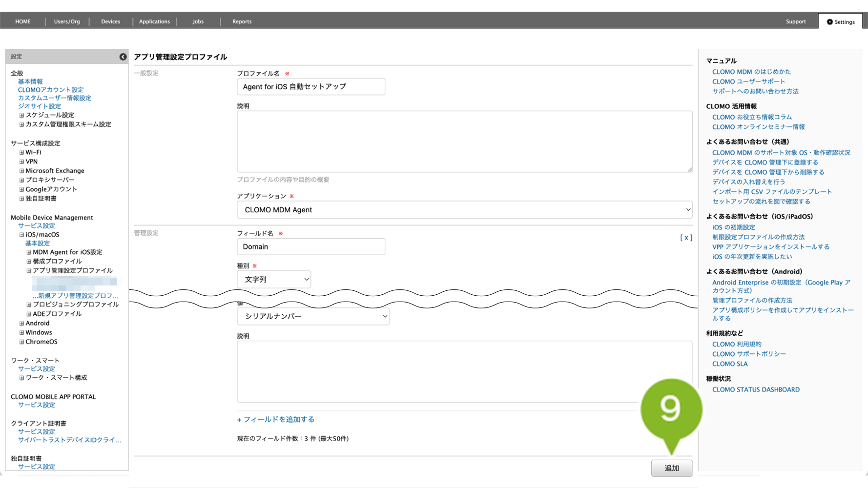Viewport: 868px width, 488px height.
Task: Expand MDM Agent for iOS設定 node
Action: pyautogui.click(x=29, y=252)
